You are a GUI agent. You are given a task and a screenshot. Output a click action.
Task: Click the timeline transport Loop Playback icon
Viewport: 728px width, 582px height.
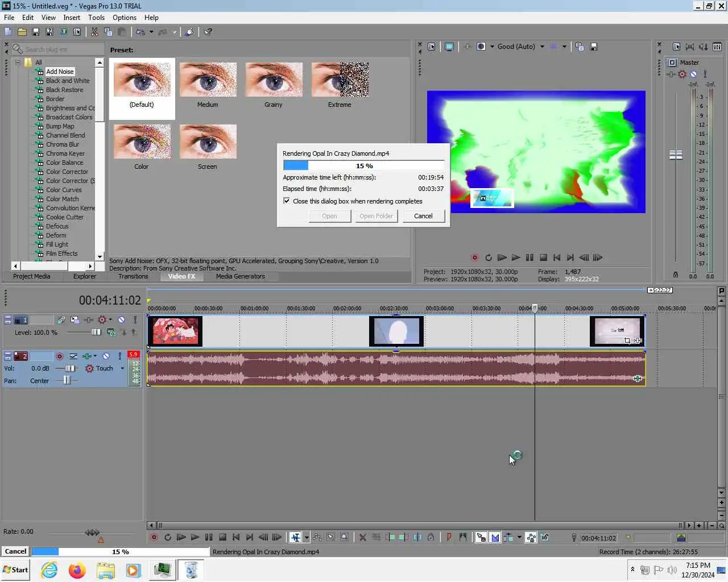(x=168, y=537)
